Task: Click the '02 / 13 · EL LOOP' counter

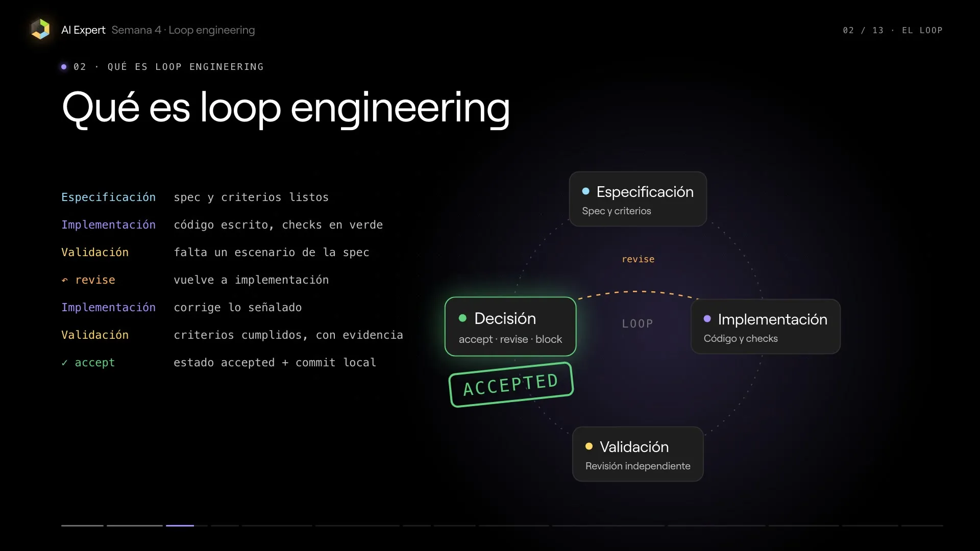Action: 893,31
